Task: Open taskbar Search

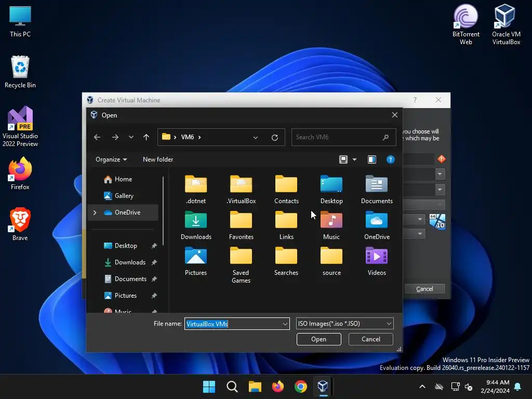Action: (x=232, y=387)
